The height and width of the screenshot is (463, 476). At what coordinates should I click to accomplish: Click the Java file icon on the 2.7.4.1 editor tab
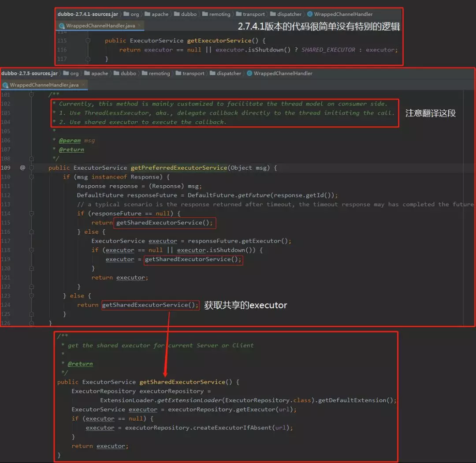point(62,26)
